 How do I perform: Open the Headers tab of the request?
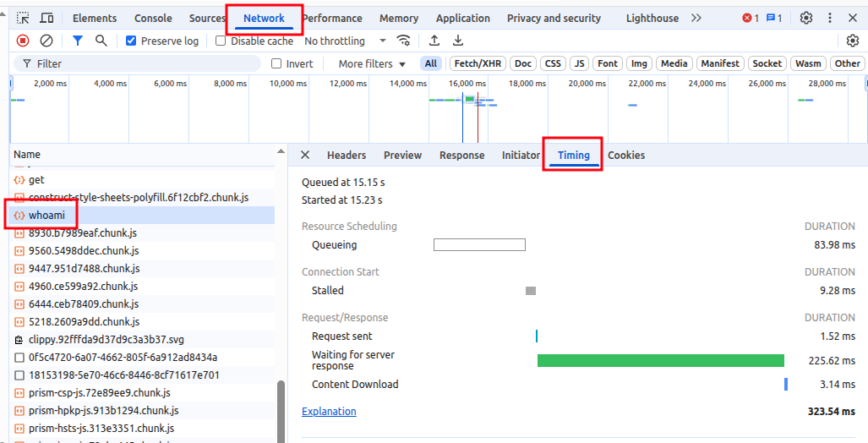pyautogui.click(x=347, y=155)
